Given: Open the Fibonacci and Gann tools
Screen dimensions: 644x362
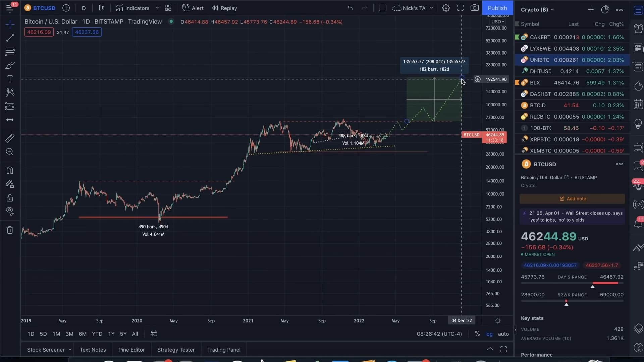Looking at the screenshot, I should pyautogui.click(x=10, y=52).
